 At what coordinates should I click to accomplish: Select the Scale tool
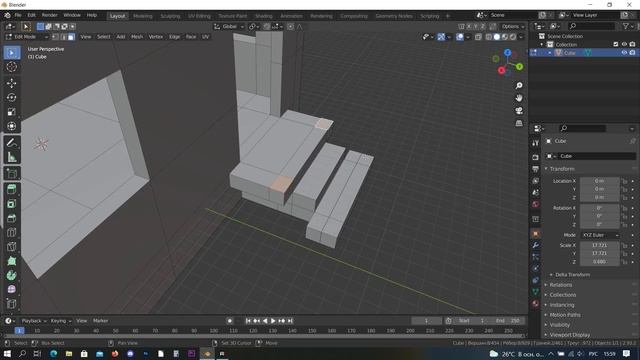11,111
